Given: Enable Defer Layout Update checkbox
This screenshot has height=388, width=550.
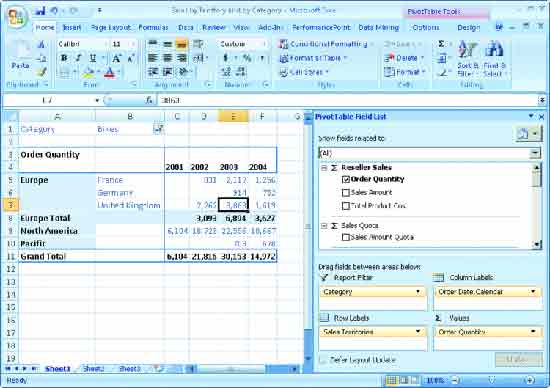Looking at the screenshot, I should click(x=322, y=360).
